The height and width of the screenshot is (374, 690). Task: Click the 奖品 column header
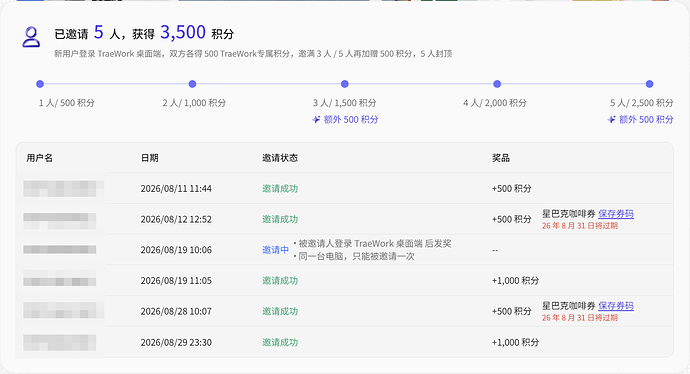pos(501,158)
